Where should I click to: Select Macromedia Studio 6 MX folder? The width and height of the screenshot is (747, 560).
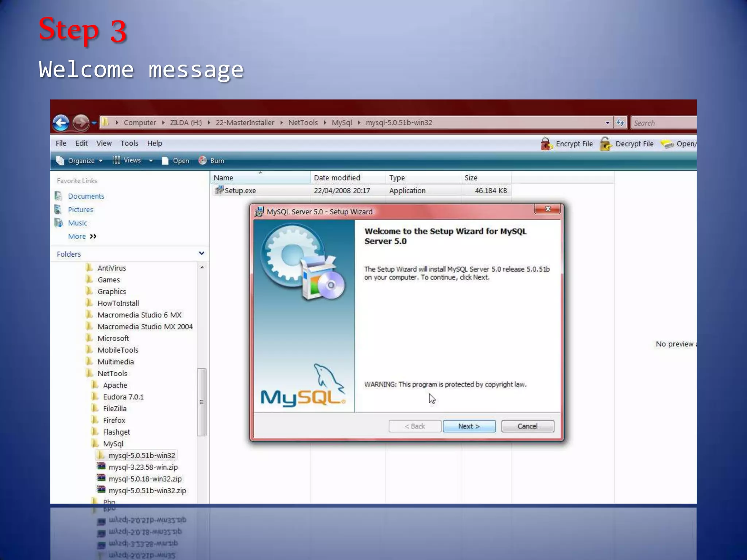coord(139,315)
